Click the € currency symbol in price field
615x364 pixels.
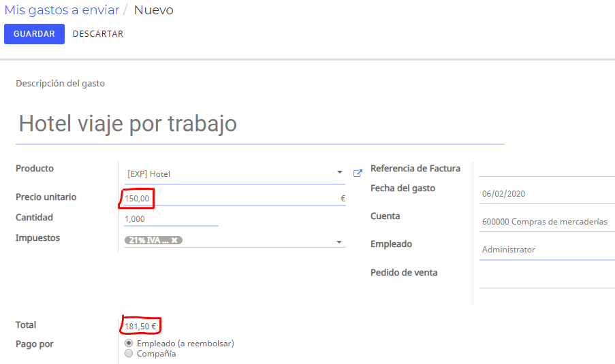coord(343,199)
